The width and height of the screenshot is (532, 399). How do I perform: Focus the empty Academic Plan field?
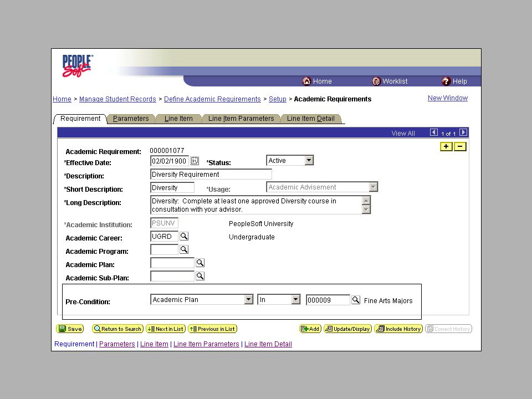pos(172,263)
